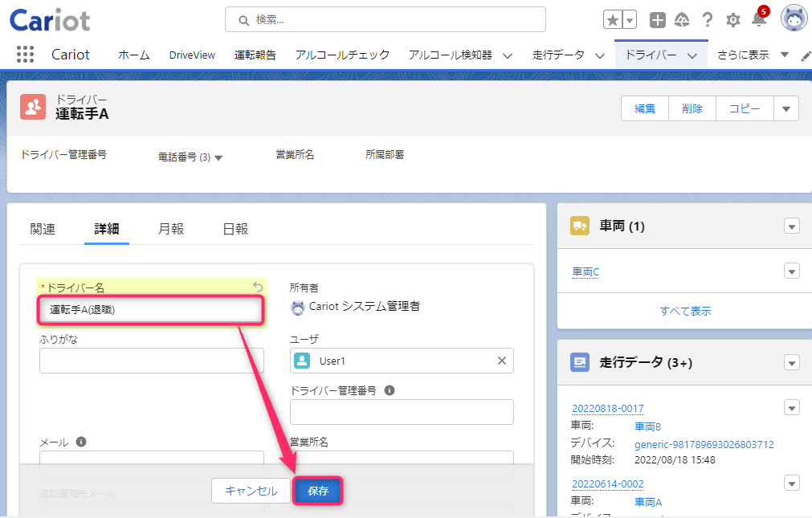Switch to the 詳細 tab
The height and width of the screenshot is (518, 812).
(x=107, y=229)
